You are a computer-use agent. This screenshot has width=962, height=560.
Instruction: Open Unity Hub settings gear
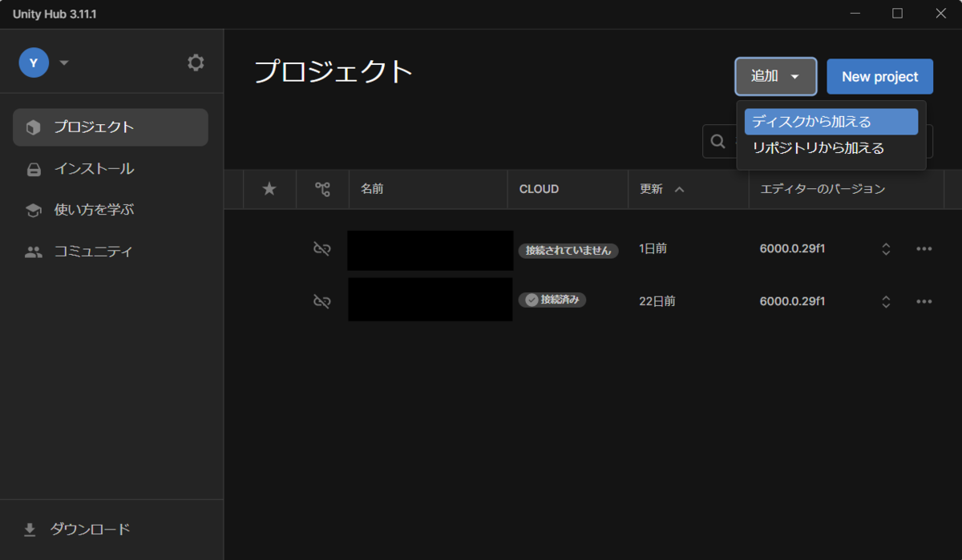coord(196,62)
